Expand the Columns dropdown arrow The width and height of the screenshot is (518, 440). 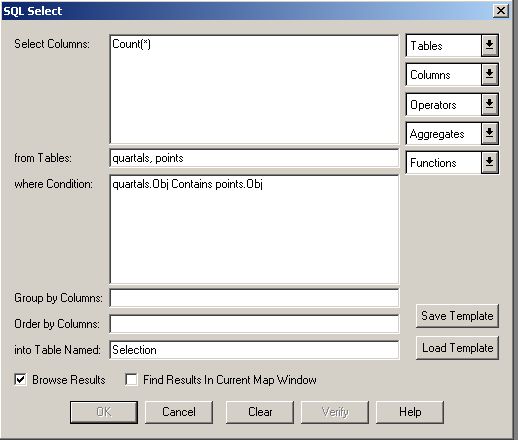489,75
